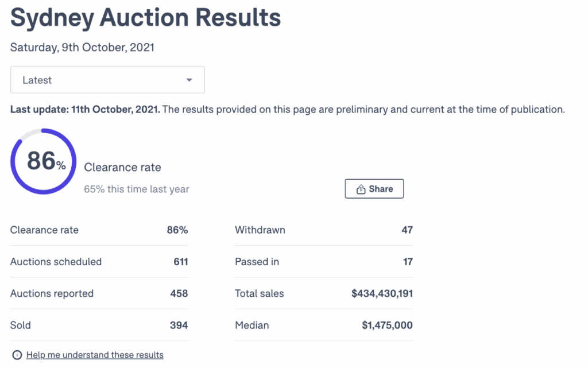
Task: Click the 86% value in the Clearance rate row
Action: point(177,230)
